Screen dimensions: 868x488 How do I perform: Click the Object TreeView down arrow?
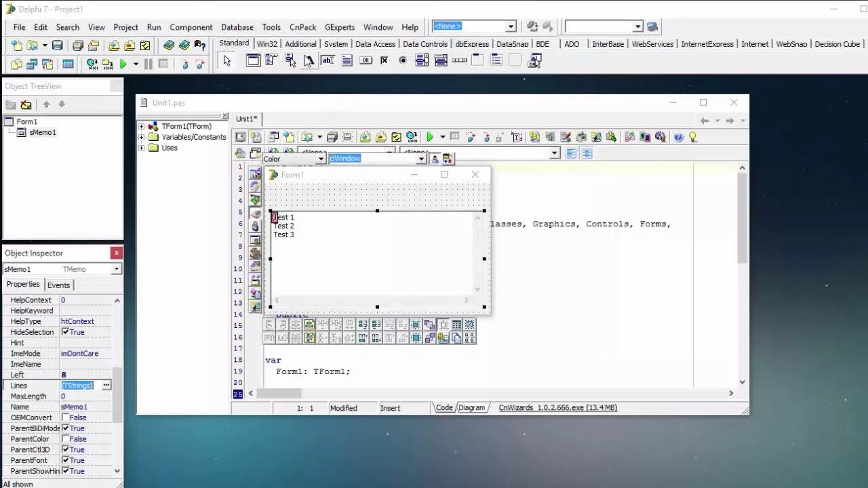pos(62,104)
